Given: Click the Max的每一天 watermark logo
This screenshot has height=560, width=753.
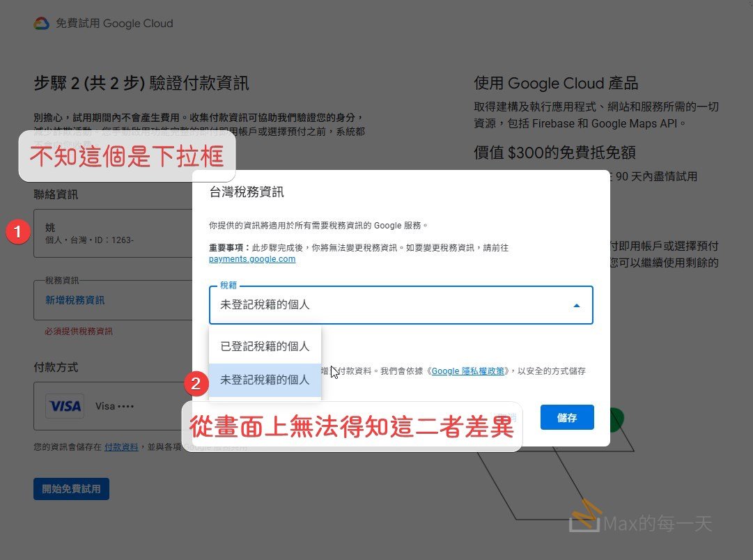Looking at the screenshot, I should 585,517.
